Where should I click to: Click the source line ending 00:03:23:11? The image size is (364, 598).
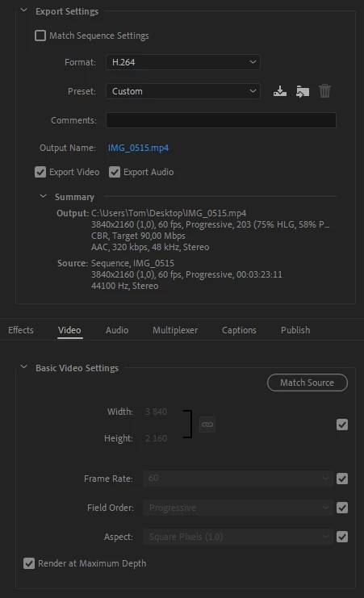point(186,274)
